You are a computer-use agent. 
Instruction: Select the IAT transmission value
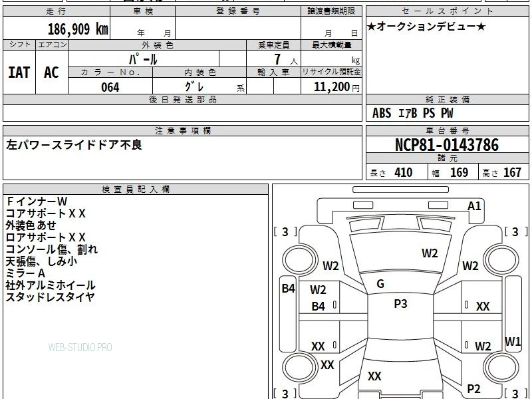19,72
